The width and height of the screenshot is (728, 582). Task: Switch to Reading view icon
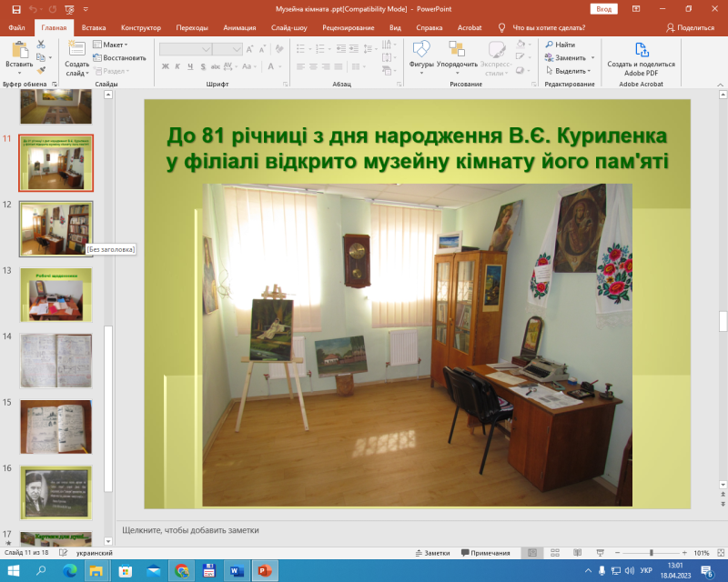[x=575, y=553]
